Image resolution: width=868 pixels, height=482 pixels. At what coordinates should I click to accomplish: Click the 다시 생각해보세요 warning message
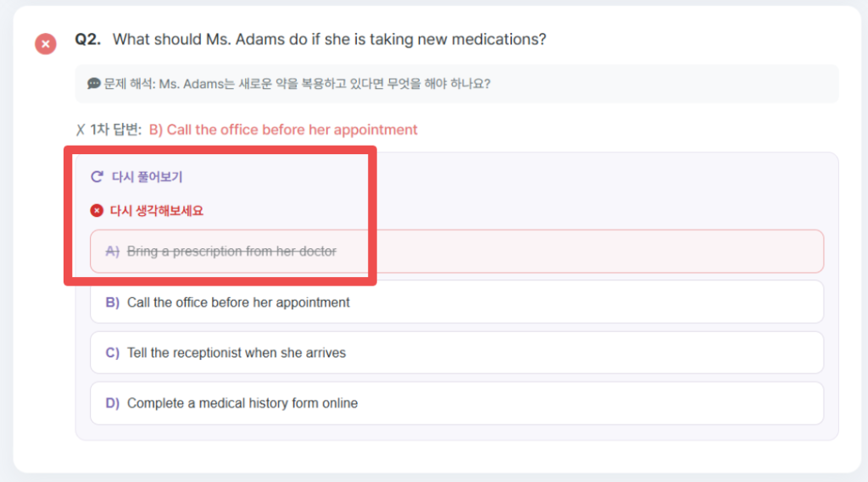(157, 211)
